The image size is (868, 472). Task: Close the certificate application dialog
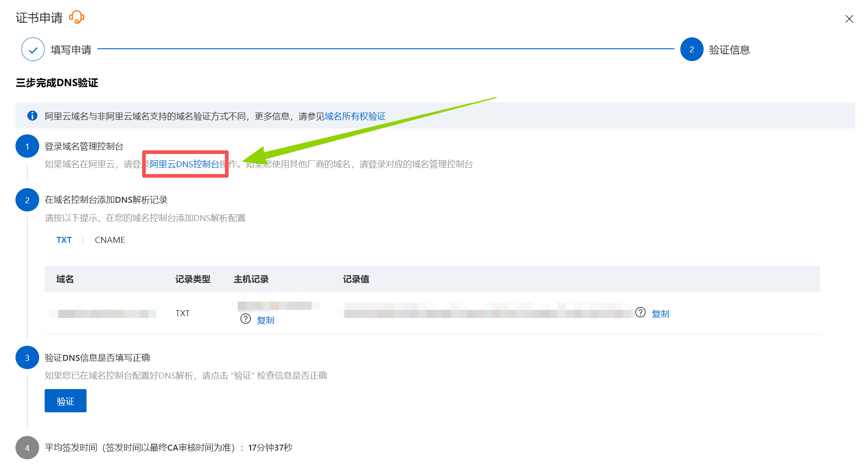[x=849, y=19]
